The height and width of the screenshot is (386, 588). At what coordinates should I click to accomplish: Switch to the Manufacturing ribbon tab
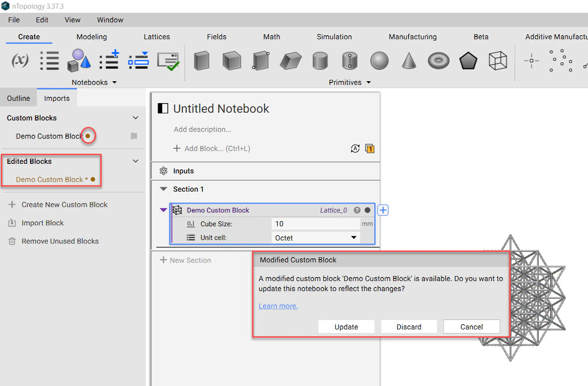click(x=413, y=37)
